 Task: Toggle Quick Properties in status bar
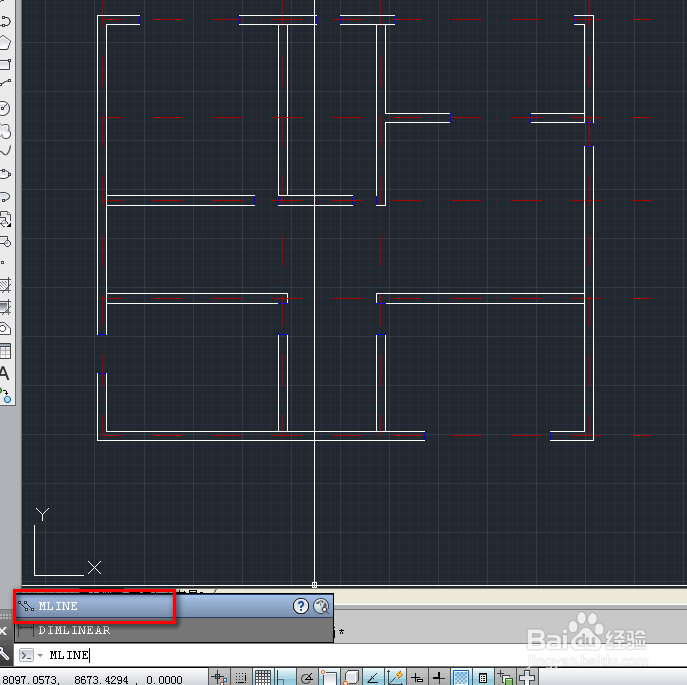483,678
